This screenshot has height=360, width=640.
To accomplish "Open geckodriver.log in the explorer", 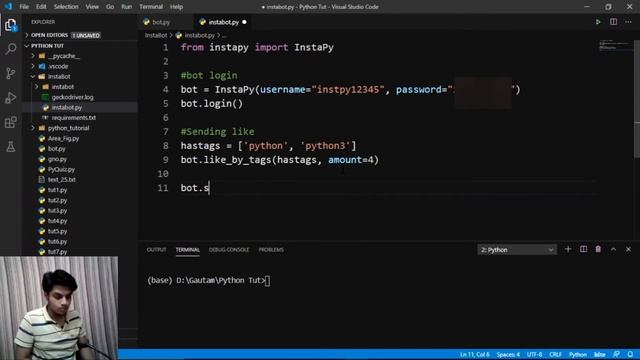I will (x=72, y=97).
